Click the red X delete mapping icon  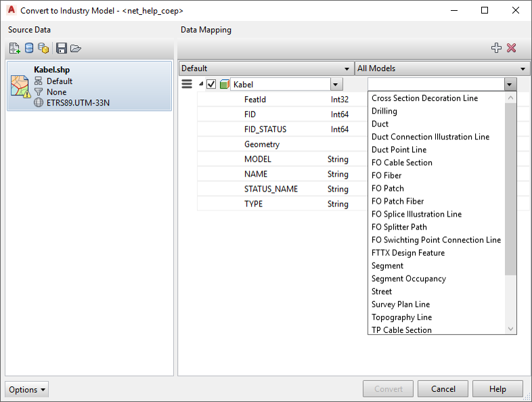click(512, 48)
